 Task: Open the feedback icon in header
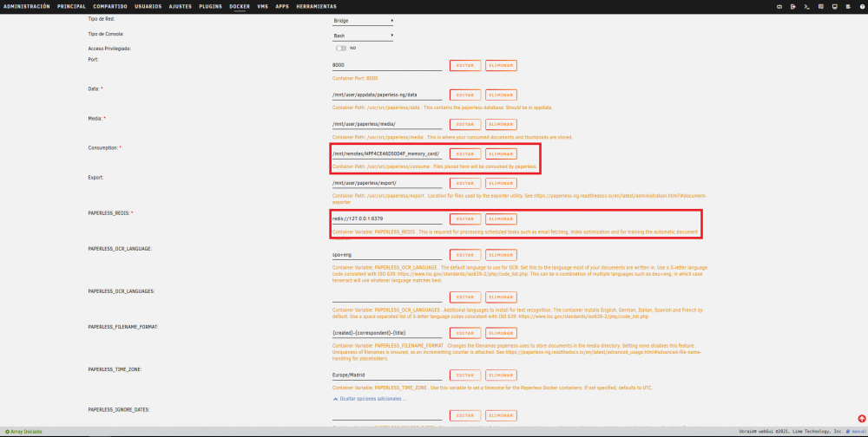(x=821, y=7)
